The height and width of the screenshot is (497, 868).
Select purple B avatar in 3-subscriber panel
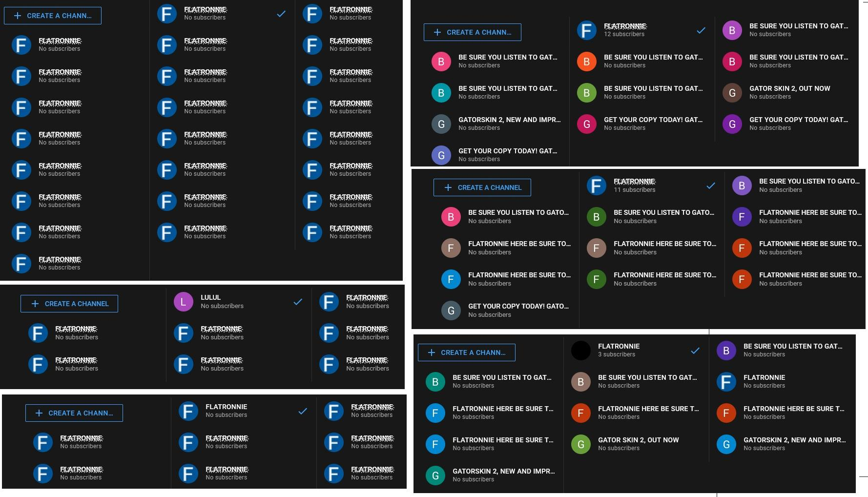pyautogui.click(x=726, y=351)
